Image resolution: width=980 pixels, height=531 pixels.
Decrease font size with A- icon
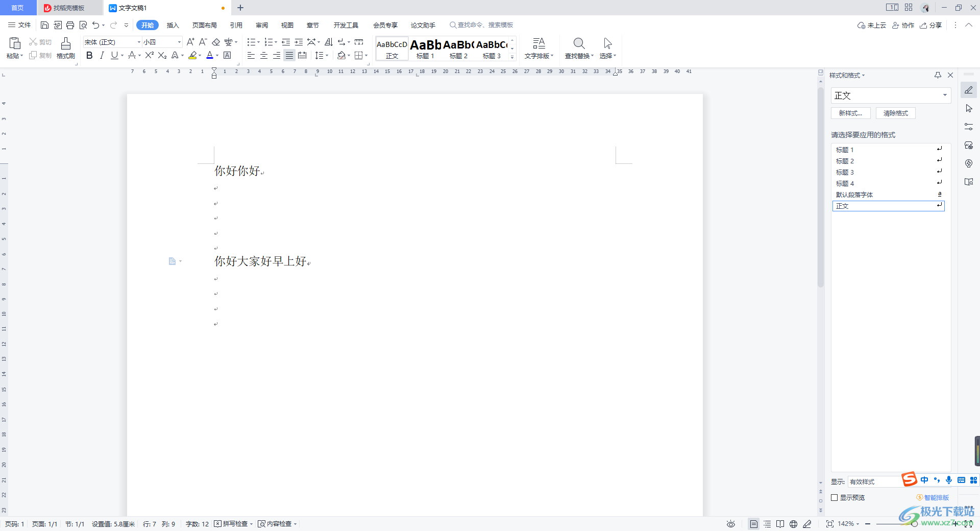pyautogui.click(x=203, y=42)
